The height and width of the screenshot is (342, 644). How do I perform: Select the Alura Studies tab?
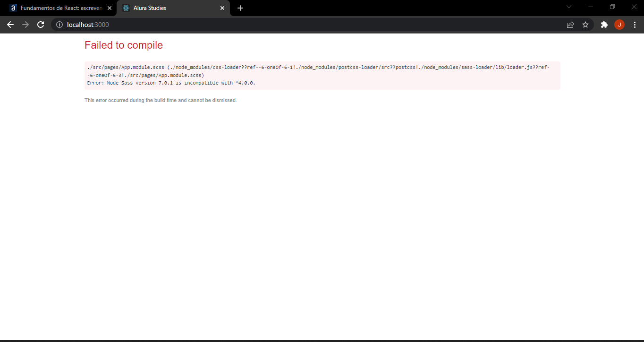click(173, 8)
